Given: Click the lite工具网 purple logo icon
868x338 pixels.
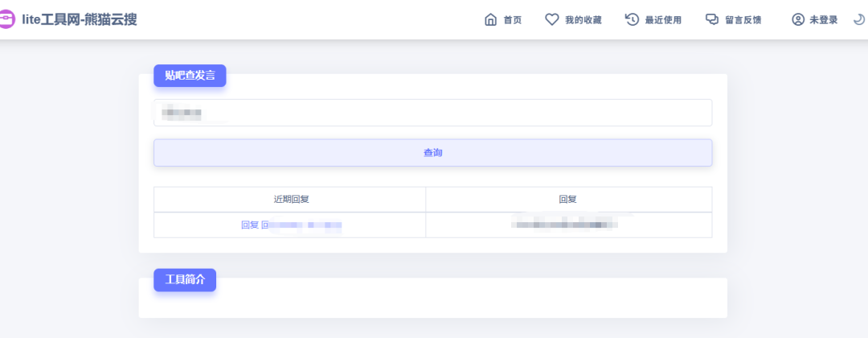Looking at the screenshot, I should tap(6, 19).
